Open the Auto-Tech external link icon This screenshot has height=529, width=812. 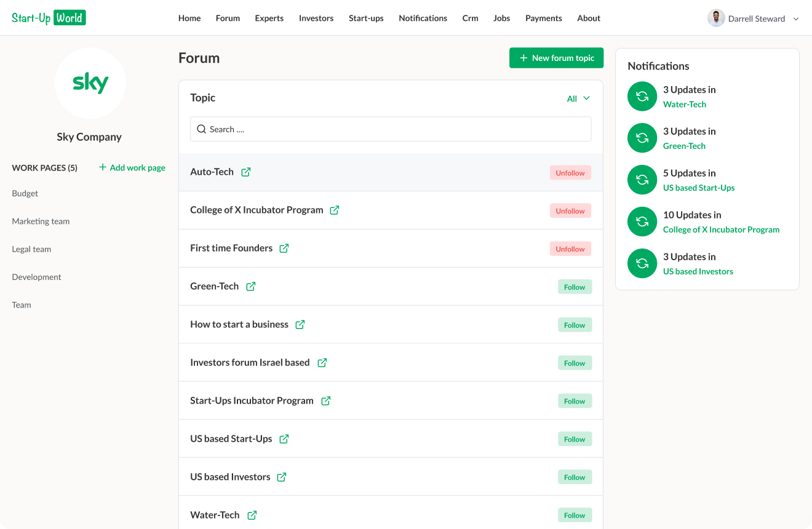246,172
